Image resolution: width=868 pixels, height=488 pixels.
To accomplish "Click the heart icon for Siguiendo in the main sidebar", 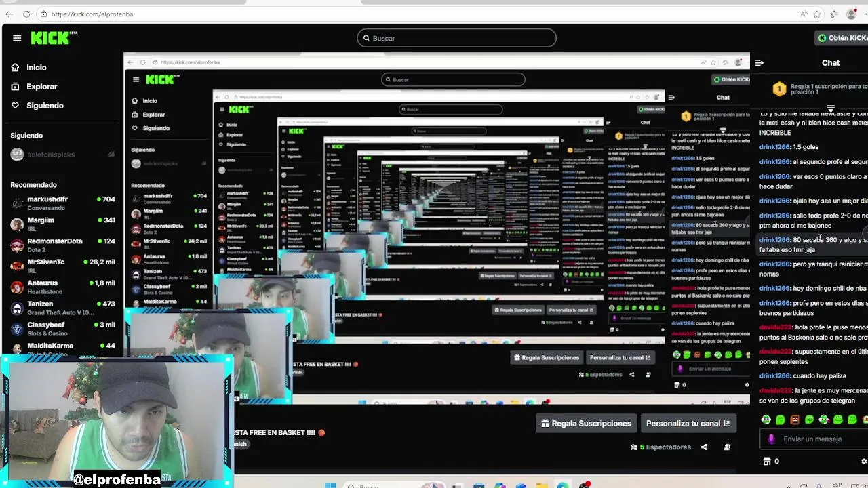I will (x=15, y=106).
